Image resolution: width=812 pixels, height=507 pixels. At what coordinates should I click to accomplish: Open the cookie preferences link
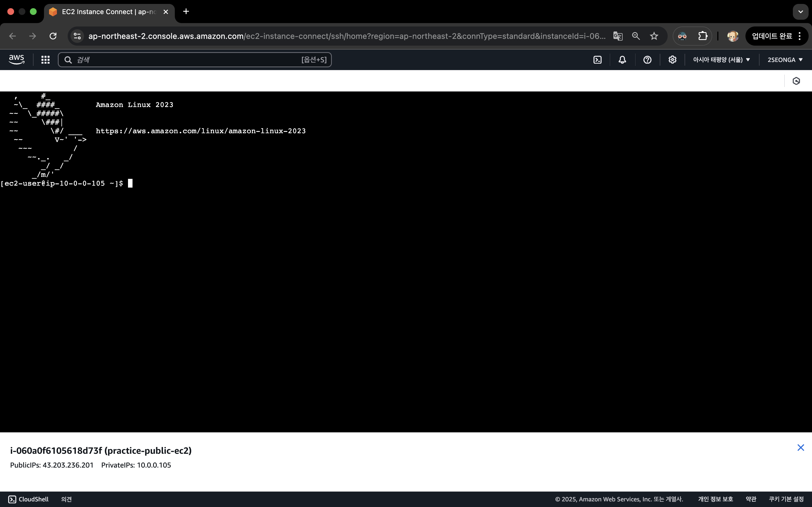point(786,499)
